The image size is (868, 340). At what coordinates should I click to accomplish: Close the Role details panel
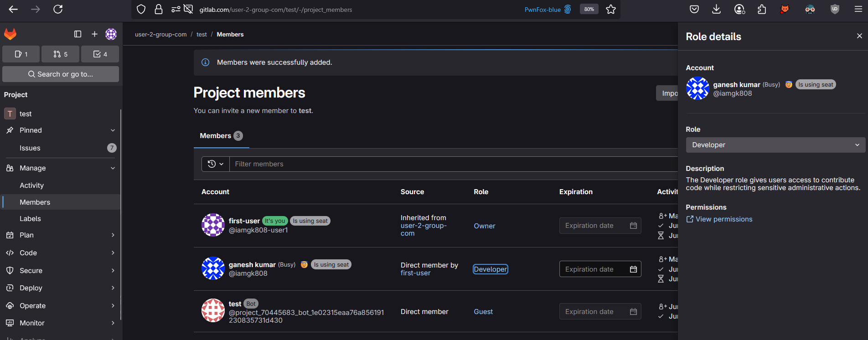point(859,36)
